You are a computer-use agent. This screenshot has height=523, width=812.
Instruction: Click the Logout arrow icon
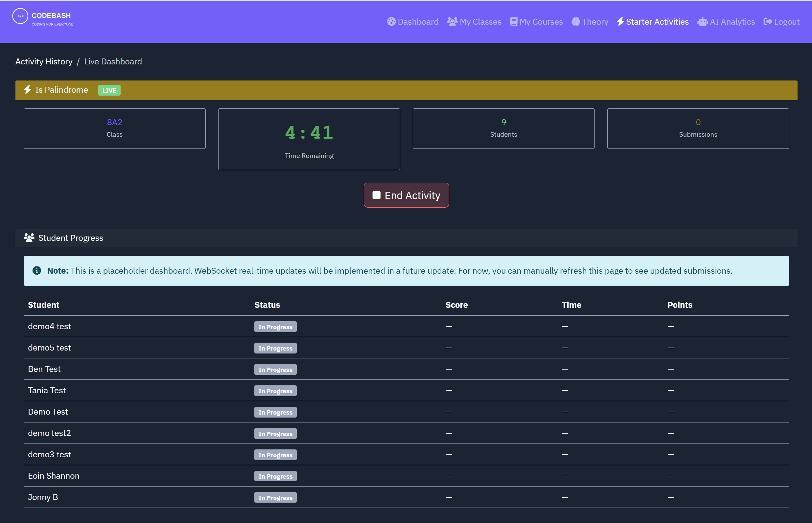768,22
